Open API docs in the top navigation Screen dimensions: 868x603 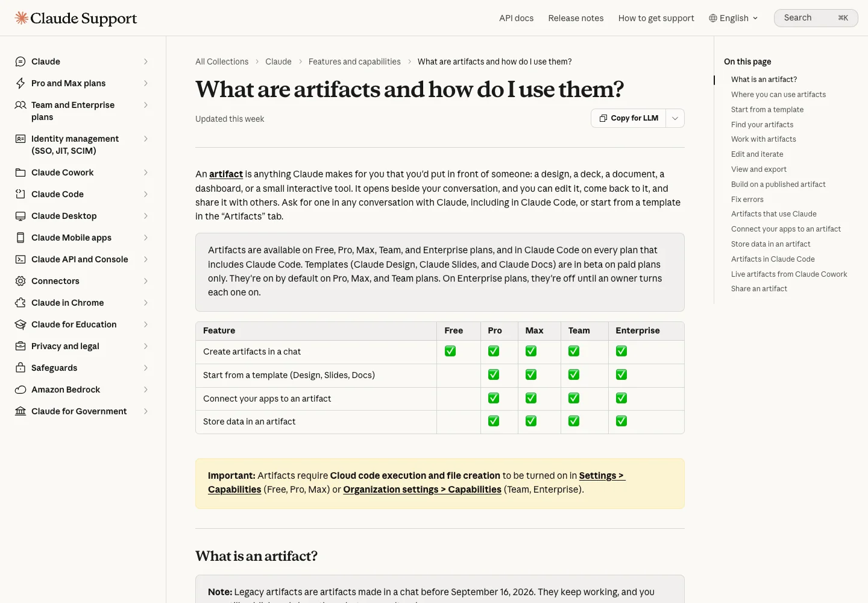tap(517, 18)
